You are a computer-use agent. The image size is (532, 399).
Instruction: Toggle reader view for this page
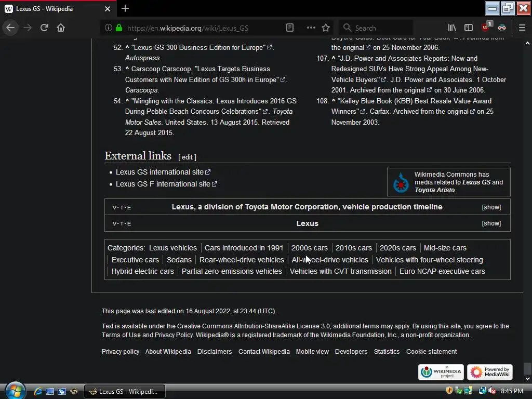coord(290,28)
